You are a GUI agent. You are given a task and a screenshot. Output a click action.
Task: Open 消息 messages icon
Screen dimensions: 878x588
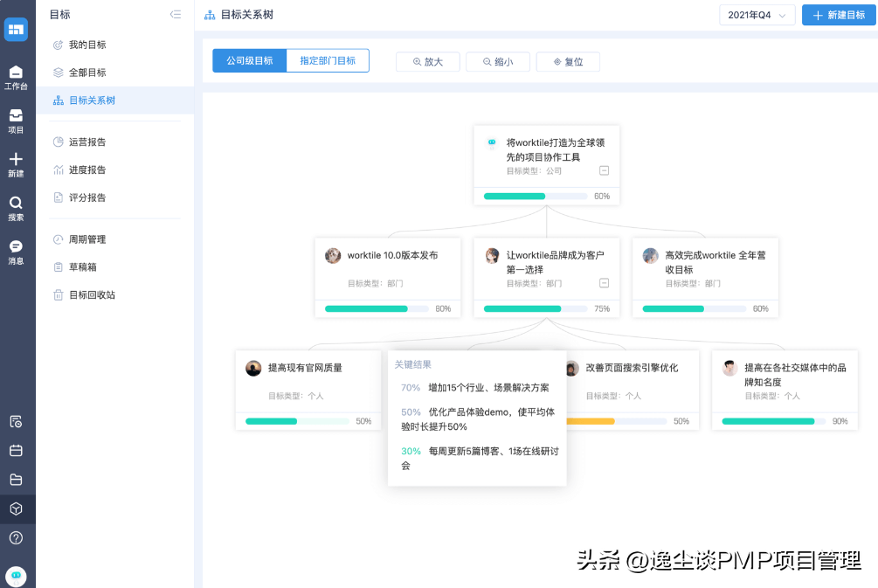click(16, 252)
